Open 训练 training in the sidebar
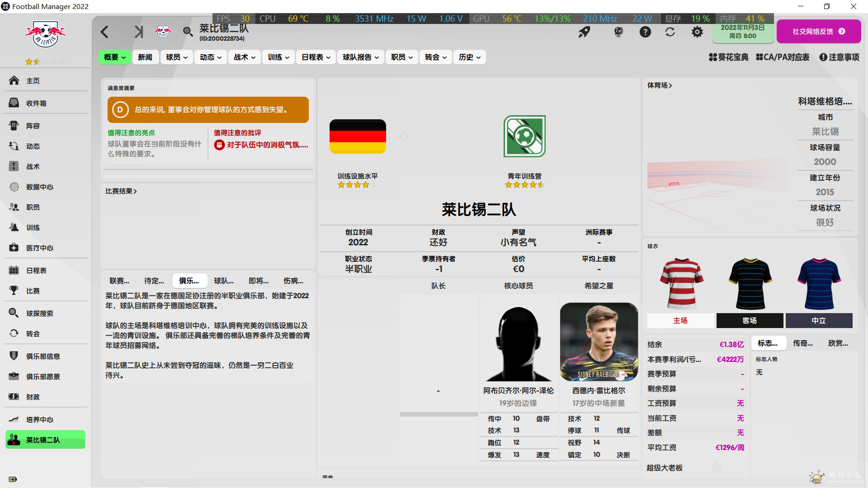 click(x=45, y=227)
